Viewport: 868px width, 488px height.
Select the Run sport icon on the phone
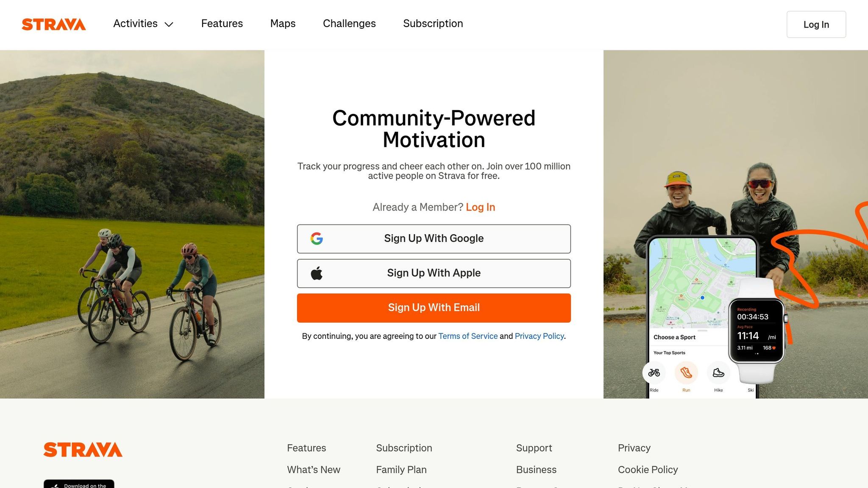tap(686, 373)
